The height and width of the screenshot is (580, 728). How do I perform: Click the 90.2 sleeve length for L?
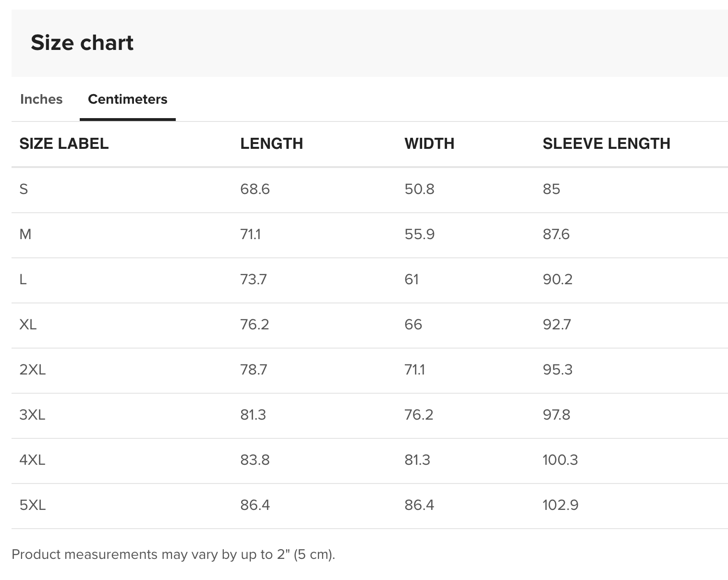[558, 279]
